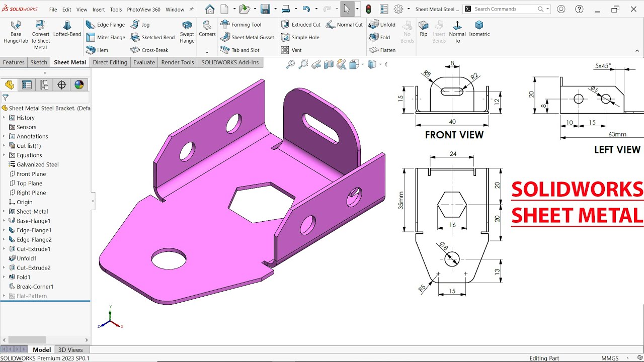The height and width of the screenshot is (362, 644).
Task: Expand the Cut list(1) folder
Action: (4, 146)
